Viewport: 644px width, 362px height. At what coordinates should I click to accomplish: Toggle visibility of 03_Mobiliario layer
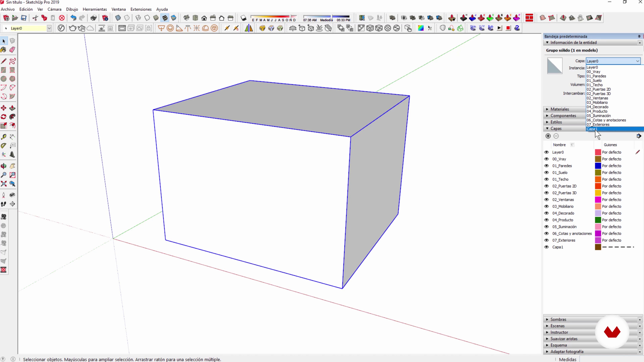click(547, 206)
